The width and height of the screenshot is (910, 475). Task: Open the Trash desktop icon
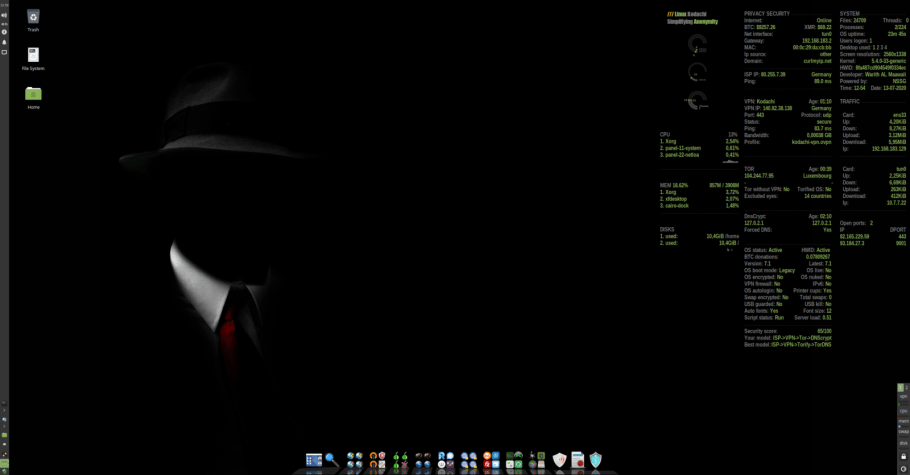coord(33,17)
